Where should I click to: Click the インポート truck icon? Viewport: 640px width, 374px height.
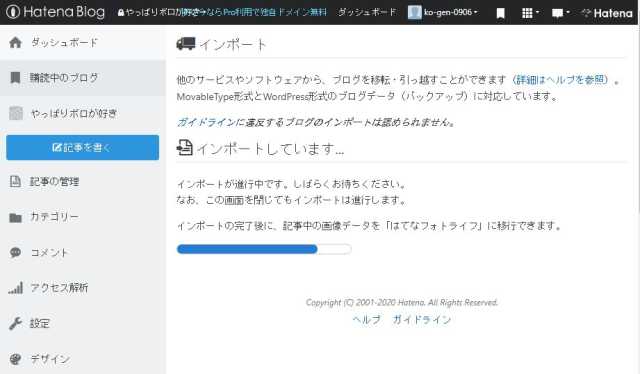point(186,44)
